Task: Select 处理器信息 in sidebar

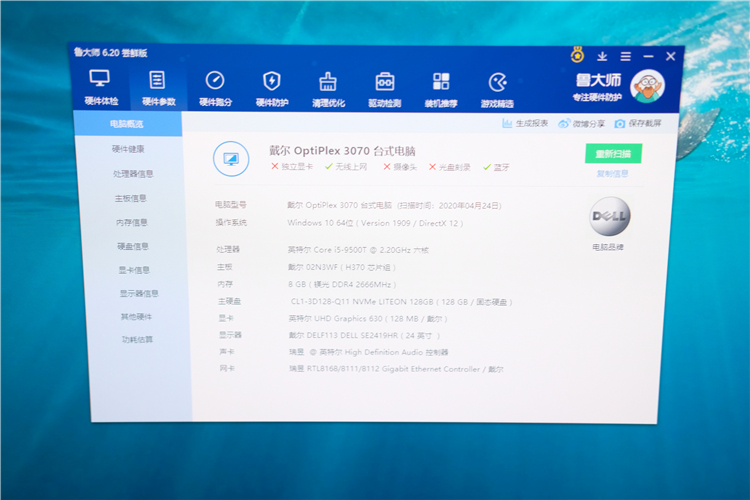Action: [133, 174]
